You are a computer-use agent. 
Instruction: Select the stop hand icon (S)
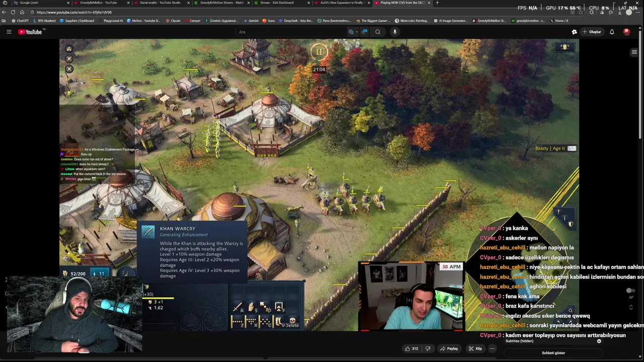pyautogui.click(x=251, y=307)
